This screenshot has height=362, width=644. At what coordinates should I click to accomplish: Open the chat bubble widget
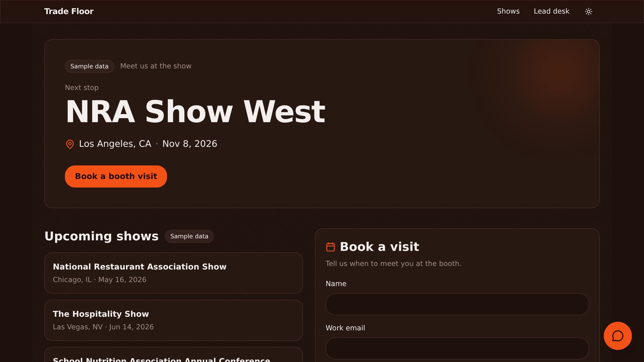click(x=618, y=336)
